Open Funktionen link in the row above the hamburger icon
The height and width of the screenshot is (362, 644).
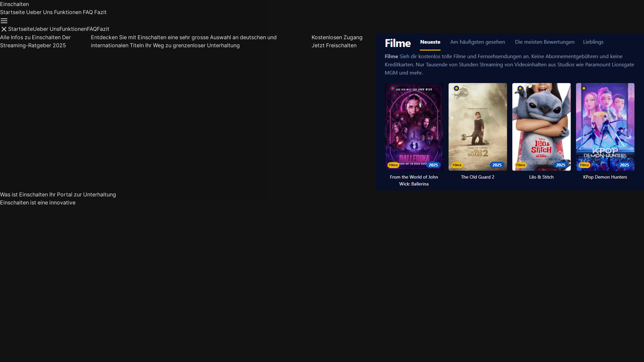coord(68,12)
